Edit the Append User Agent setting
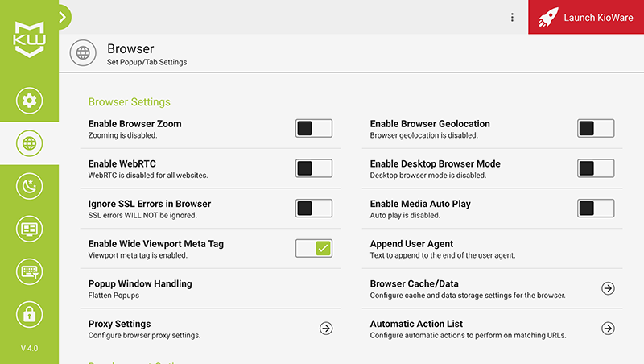This screenshot has height=364, width=644. [x=492, y=249]
